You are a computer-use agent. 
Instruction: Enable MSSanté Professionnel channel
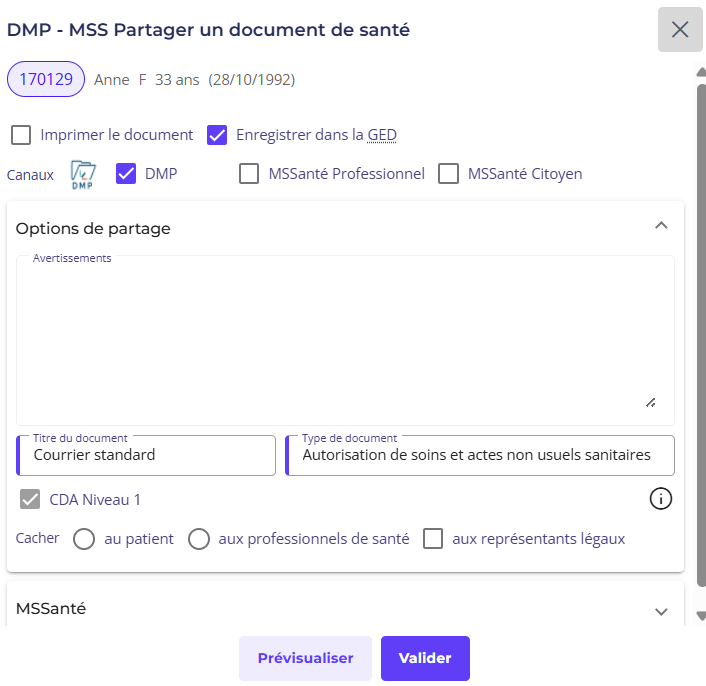pos(250,174)
